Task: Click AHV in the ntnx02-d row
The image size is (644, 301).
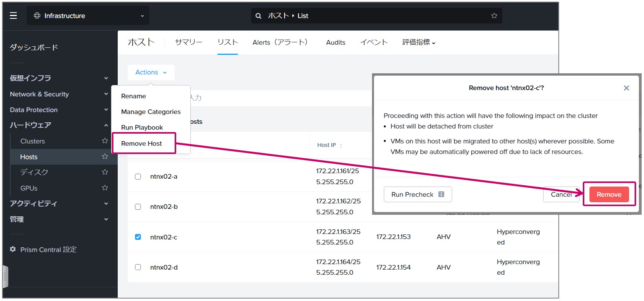Action: [443, 267]
